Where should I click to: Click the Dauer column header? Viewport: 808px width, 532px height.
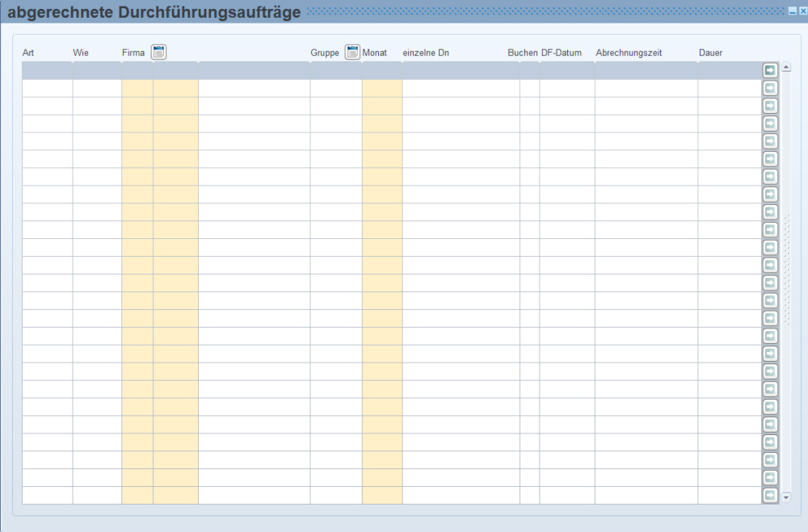tap(710, 52)
